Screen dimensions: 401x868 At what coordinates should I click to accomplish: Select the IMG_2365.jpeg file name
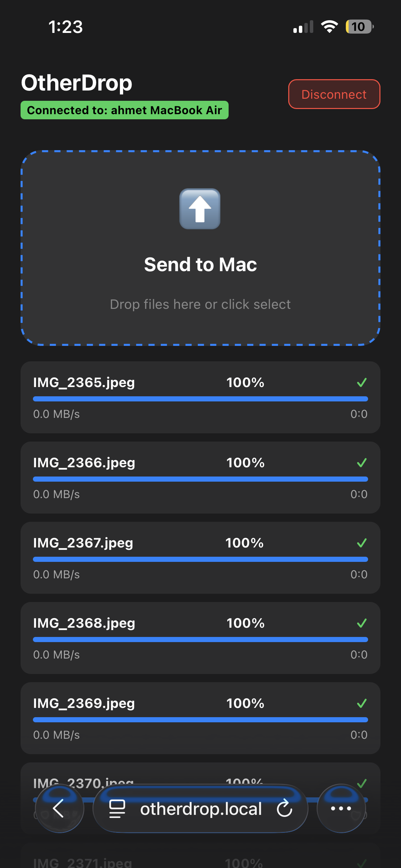point(84,382)
